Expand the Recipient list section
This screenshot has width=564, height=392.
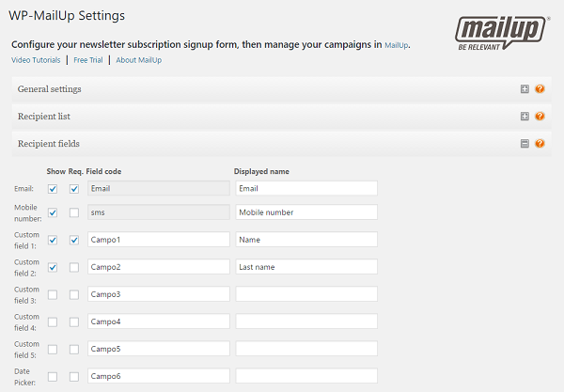point(525,117)
